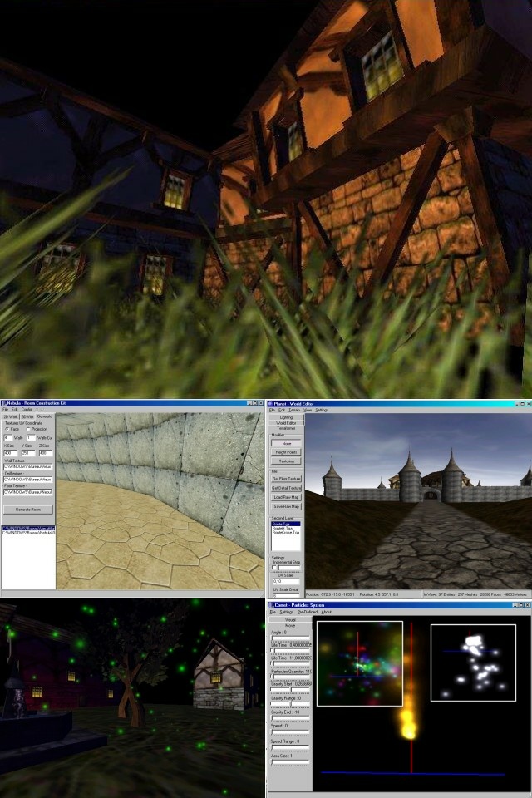Select the Projection radio option
532x798 pixels.
[29, 429]
